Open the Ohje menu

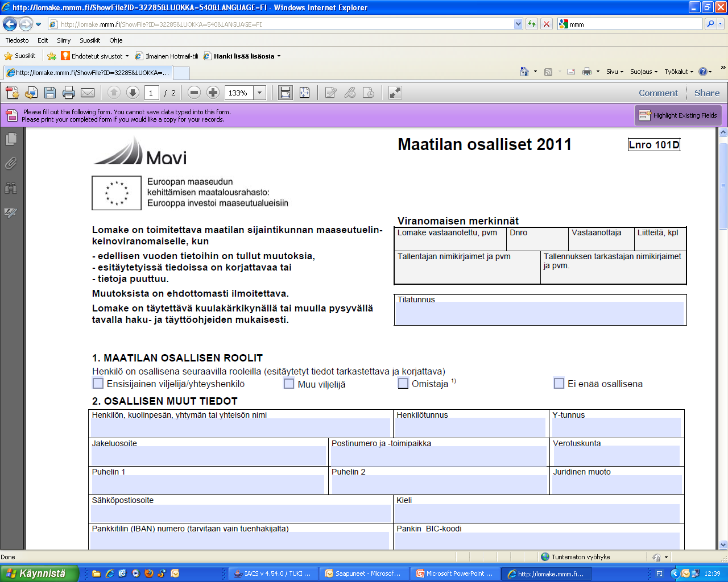116,40
